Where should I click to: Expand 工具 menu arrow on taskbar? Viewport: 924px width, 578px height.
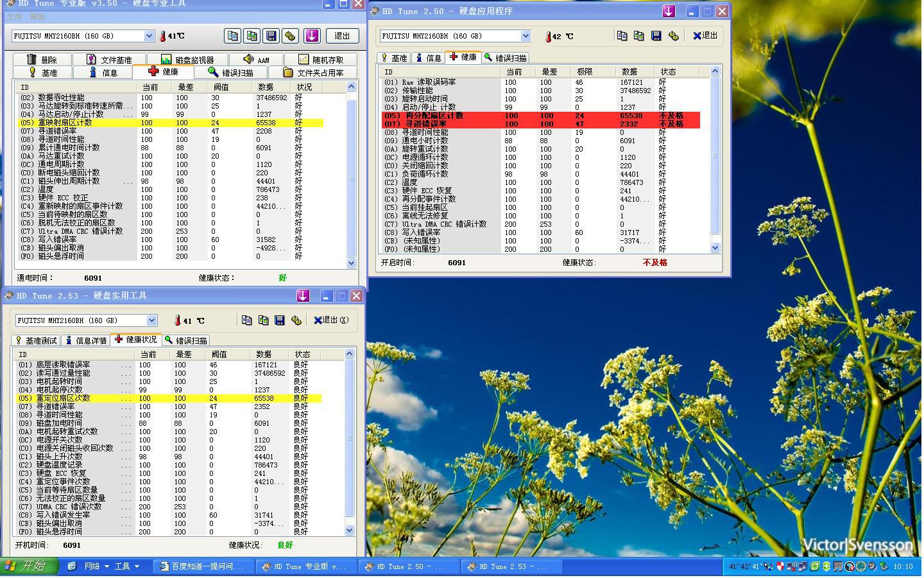coord(137,566)
